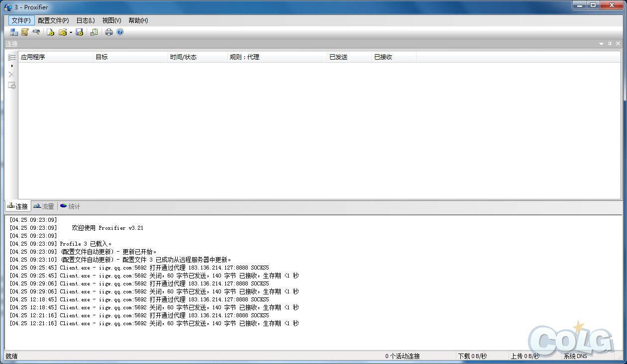This screenshot has width=627, height=364.
Task: Save the profile using the disk-gear icon
Action: point(79,32)
